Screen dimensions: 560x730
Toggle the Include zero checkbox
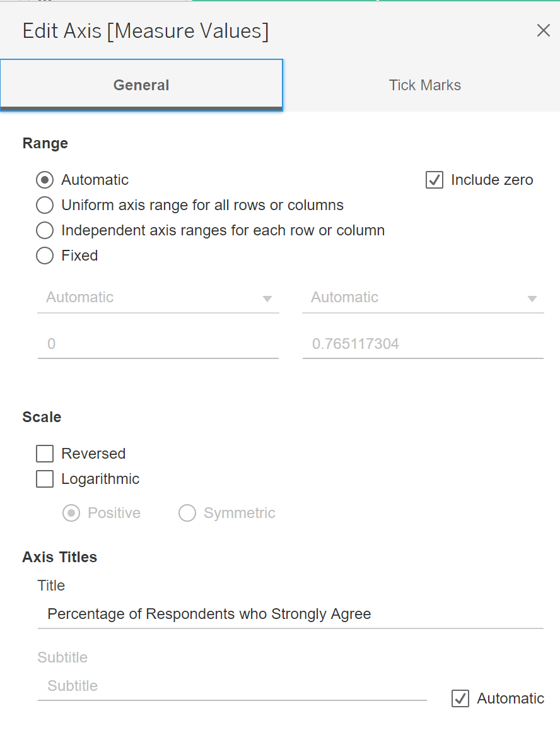click(x=435, y=180)
